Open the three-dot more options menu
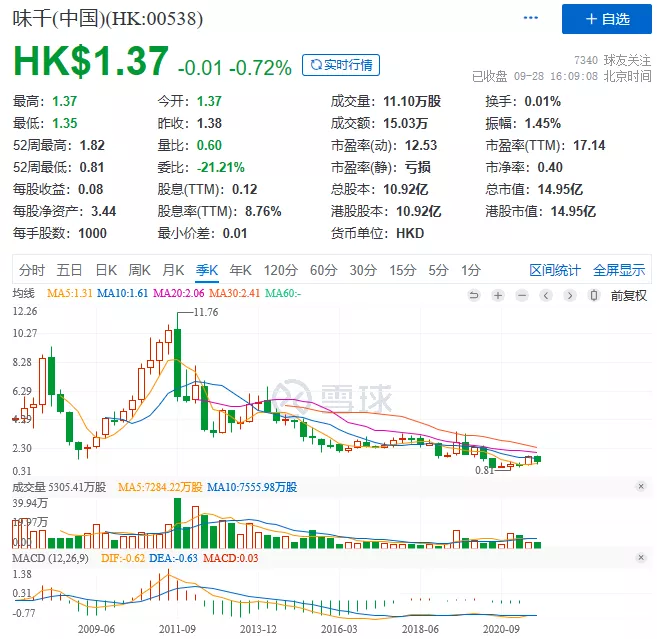 [x=530, y=18]
